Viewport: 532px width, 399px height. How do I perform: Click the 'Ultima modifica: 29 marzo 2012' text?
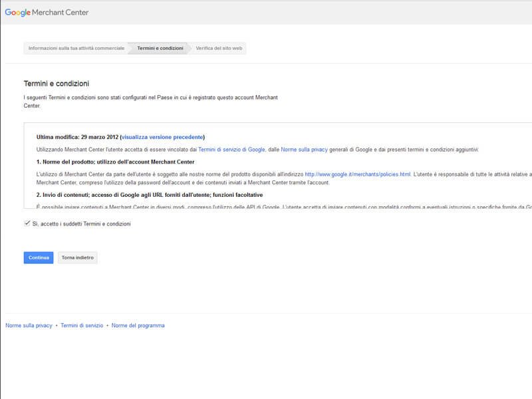77,137
